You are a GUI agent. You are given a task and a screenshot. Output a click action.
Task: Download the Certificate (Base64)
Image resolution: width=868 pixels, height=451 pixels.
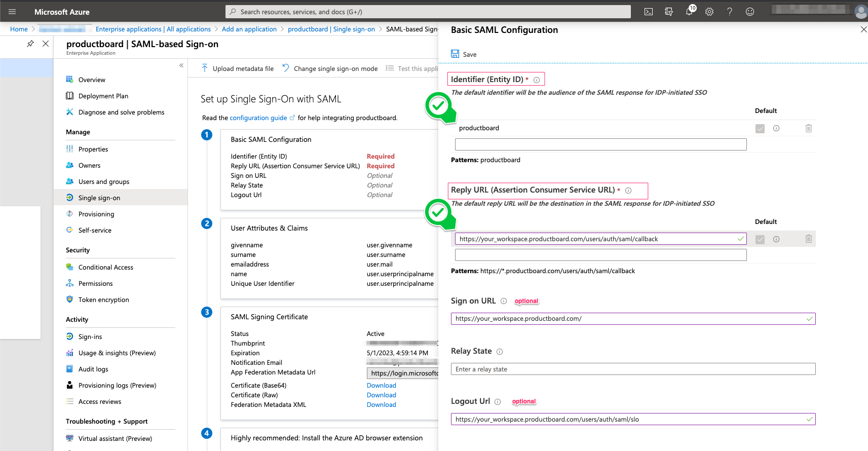[x=381, y=385]
